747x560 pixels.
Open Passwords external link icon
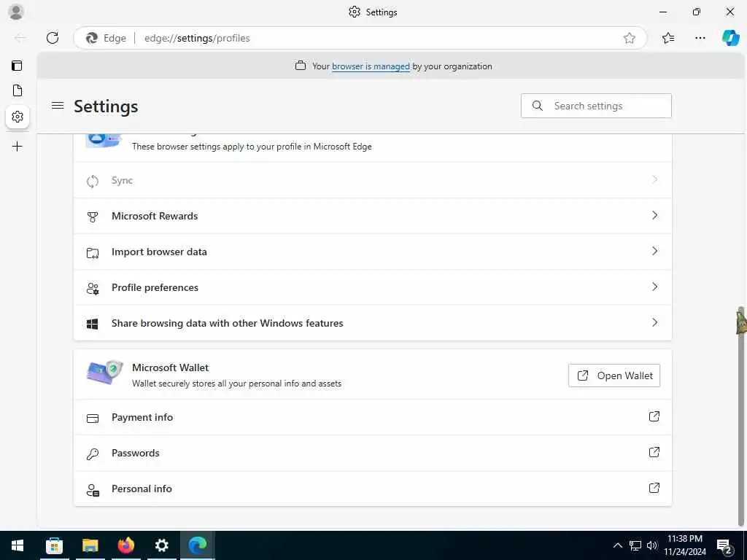coord(654,452)
